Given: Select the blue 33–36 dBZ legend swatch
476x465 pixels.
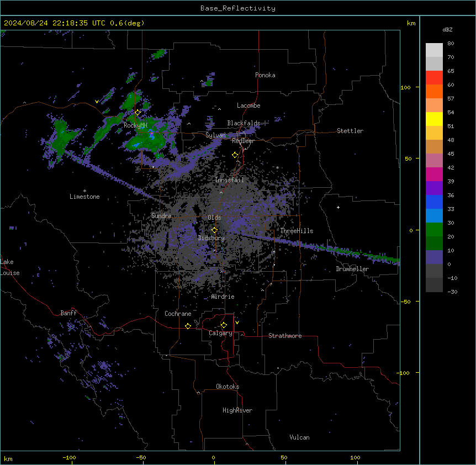Looking at the screenshot, I should (x=434, y=202).
